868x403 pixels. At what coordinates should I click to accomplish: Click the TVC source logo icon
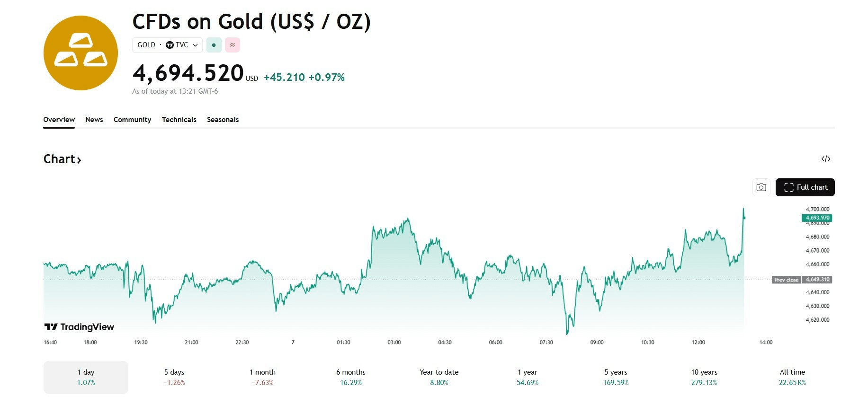170,45
